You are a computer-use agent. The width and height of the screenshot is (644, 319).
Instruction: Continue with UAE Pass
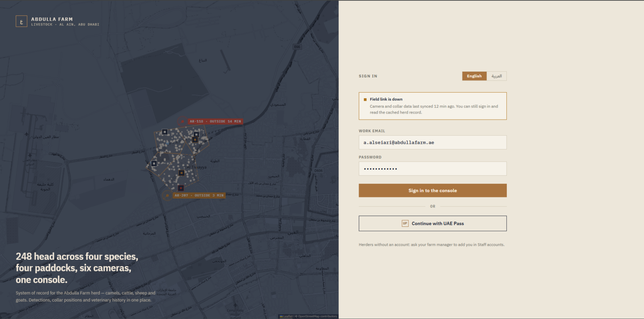433,224
